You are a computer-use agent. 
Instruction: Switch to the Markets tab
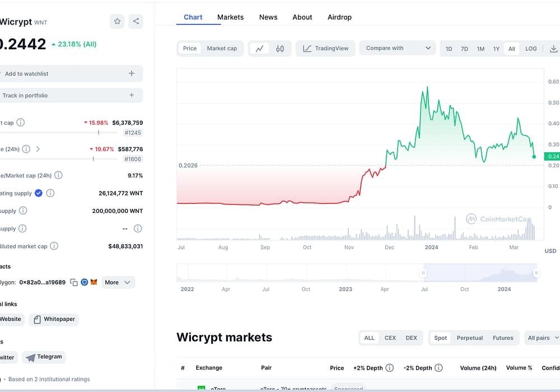[230, 17]
